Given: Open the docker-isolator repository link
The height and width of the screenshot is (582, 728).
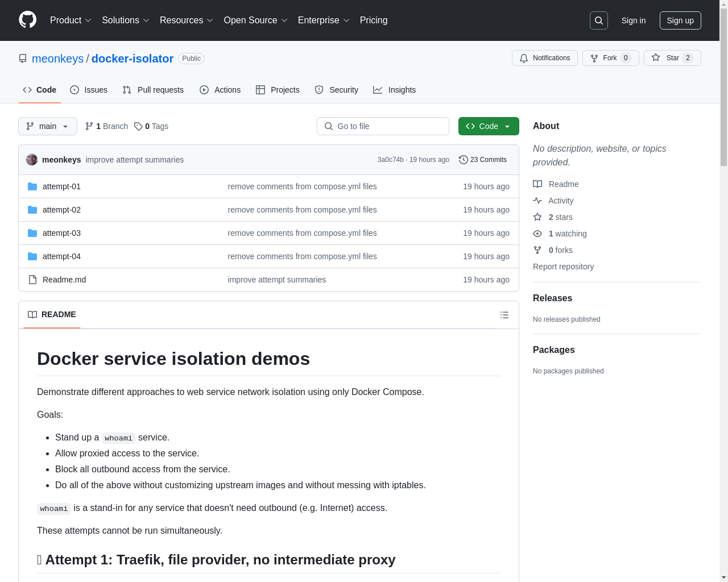Looking at the screenshot, I should pos(133,59).
